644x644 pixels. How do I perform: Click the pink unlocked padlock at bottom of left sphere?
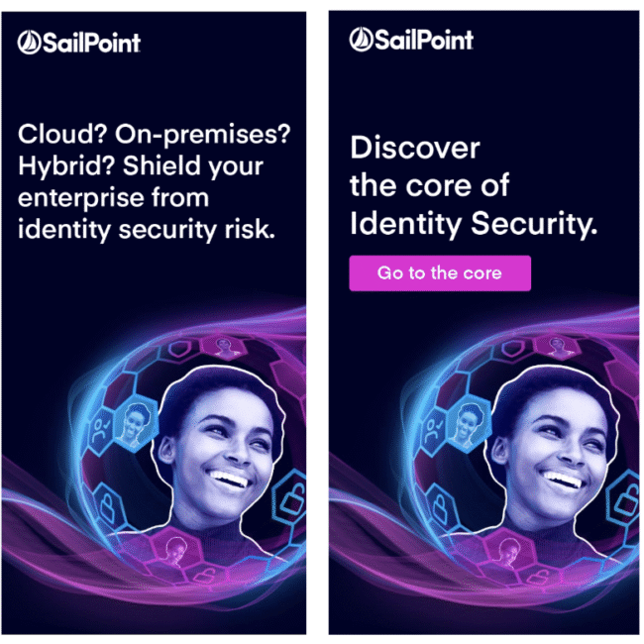pos(204,576)
